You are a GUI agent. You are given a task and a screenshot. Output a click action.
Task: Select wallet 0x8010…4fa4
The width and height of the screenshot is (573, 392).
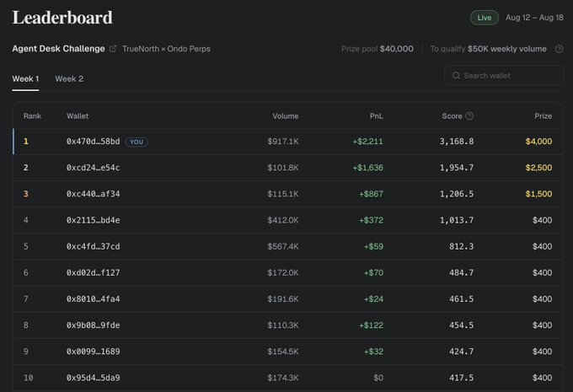coord(94,299)
